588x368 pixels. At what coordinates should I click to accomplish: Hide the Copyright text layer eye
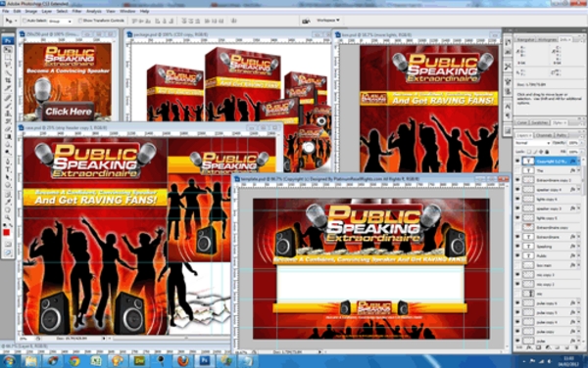pos(517,161)
